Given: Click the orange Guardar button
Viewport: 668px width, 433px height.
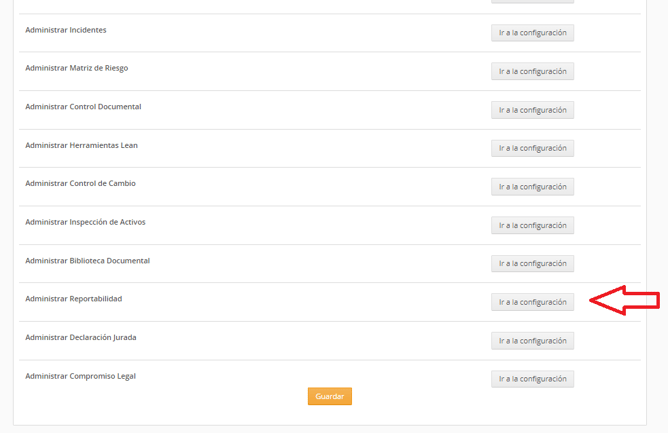Looking at the screenshot, I should tap(330, 396).
